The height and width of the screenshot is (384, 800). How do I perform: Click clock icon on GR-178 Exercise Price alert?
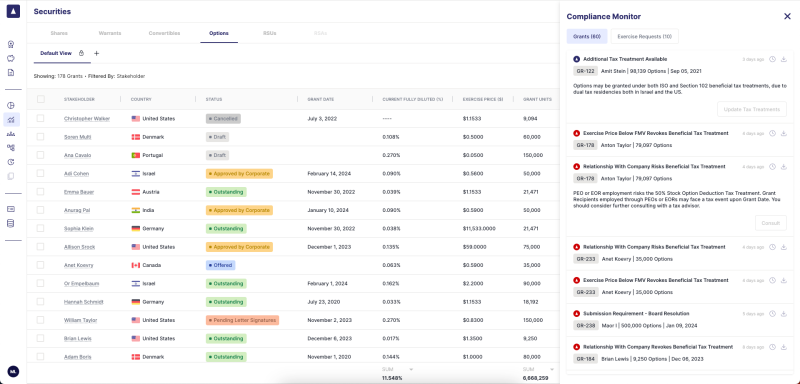tap(772, 133)
